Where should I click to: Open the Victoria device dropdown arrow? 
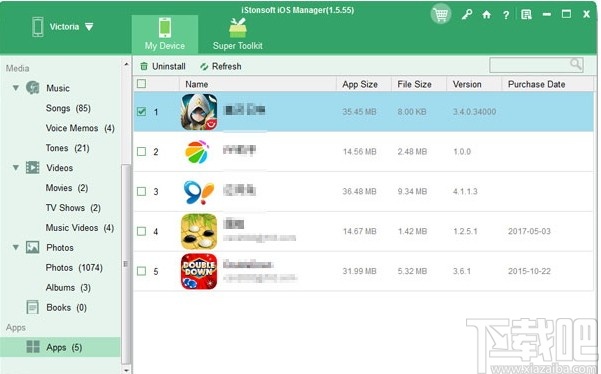pyautogui.click(x=89, y=27)
